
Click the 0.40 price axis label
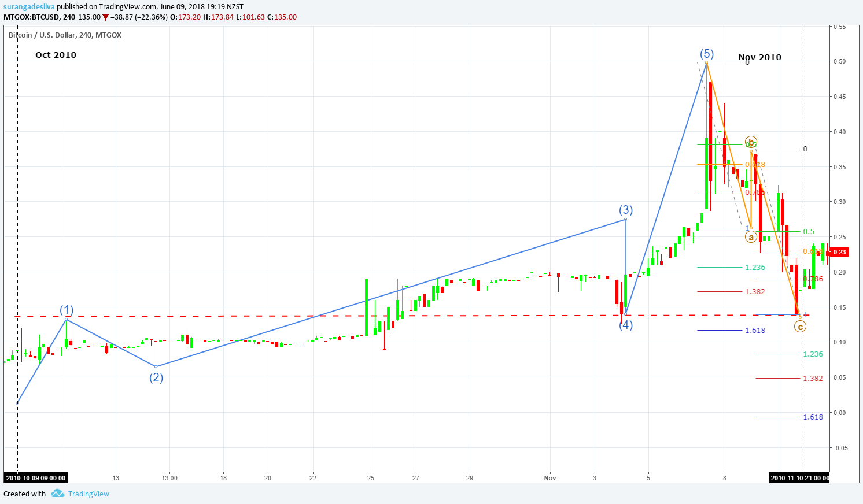[x=839, y=132]
